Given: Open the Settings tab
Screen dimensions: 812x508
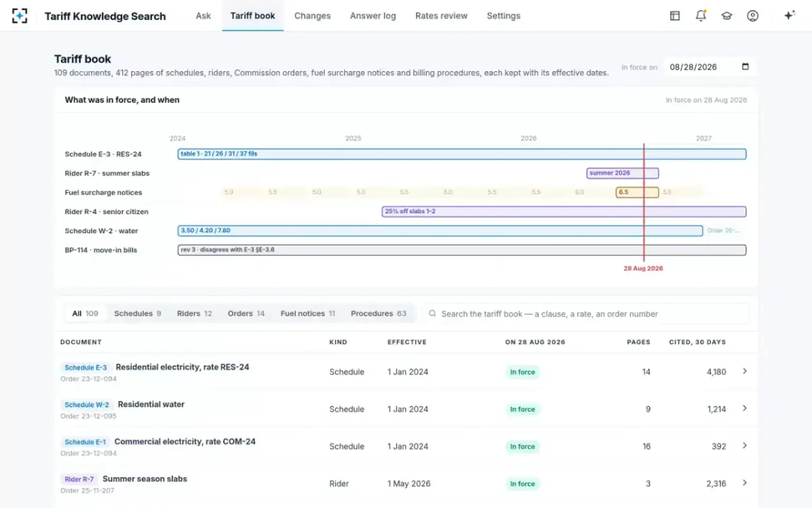Looking at the screenshot, I should [503, 16].
